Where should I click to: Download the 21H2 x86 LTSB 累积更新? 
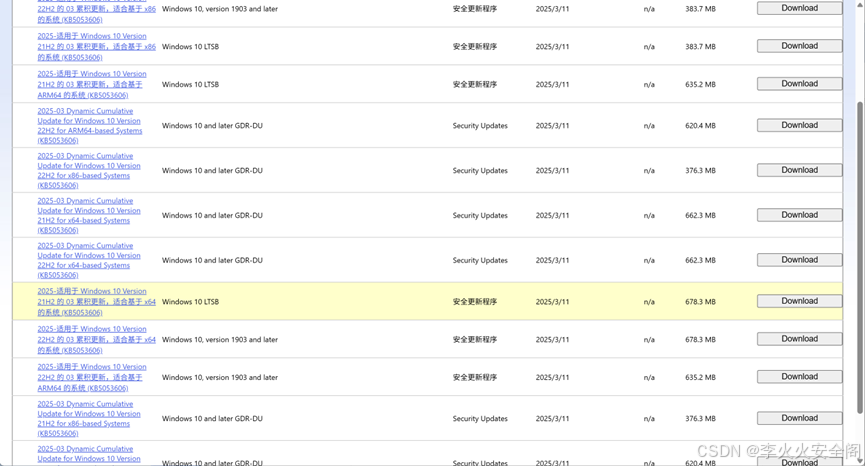(x=799, y=46)
